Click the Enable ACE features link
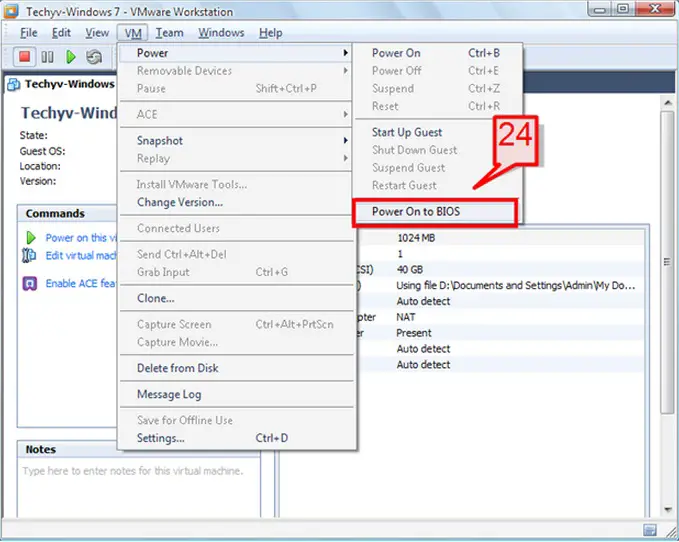 point(81,283)
